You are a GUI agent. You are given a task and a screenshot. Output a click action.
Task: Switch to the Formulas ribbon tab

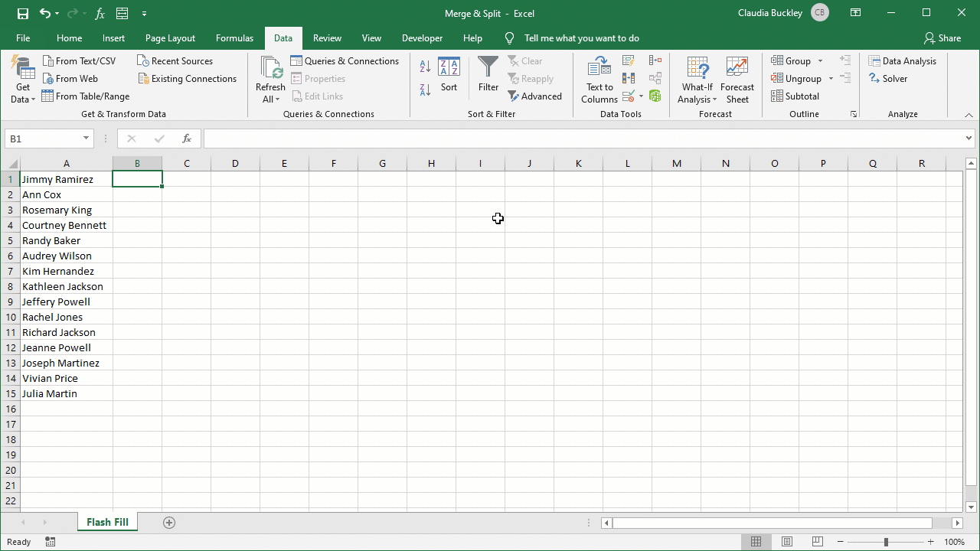click(x=234, y=38)
